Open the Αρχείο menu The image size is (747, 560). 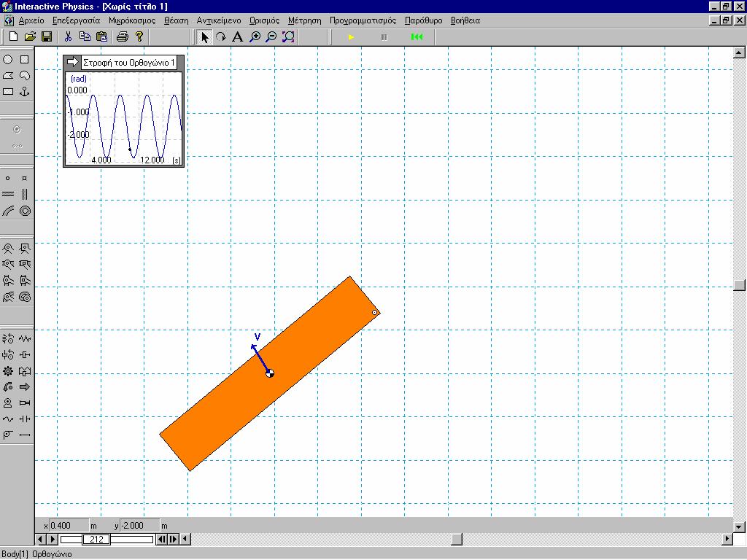[31, 20]
